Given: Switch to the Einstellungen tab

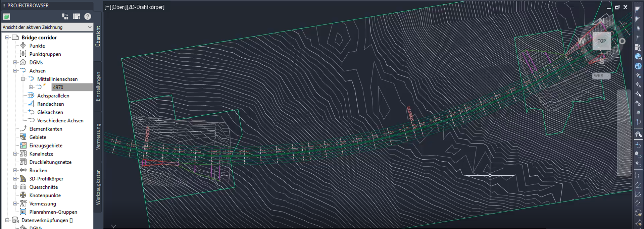Looking at the screenshot, I should point(98,87).
